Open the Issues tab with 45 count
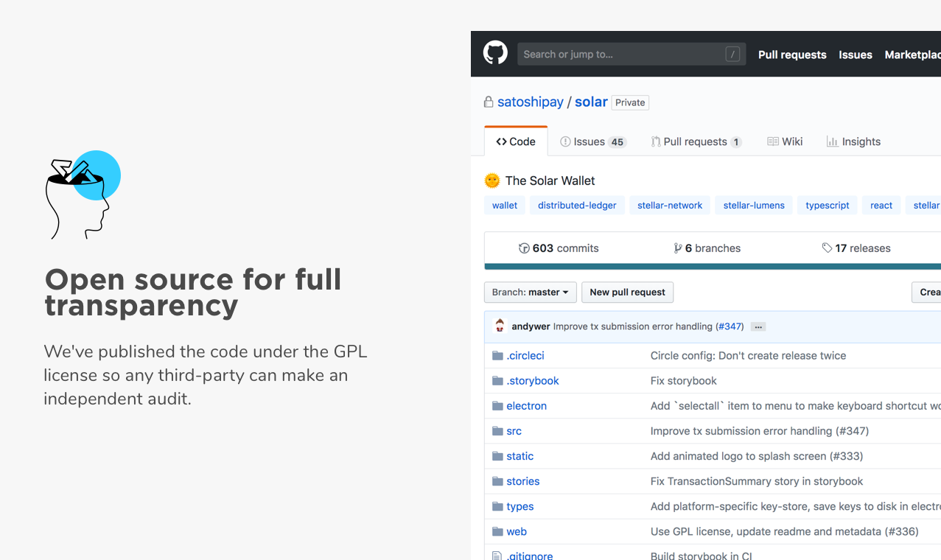 [x=593, y=141]
